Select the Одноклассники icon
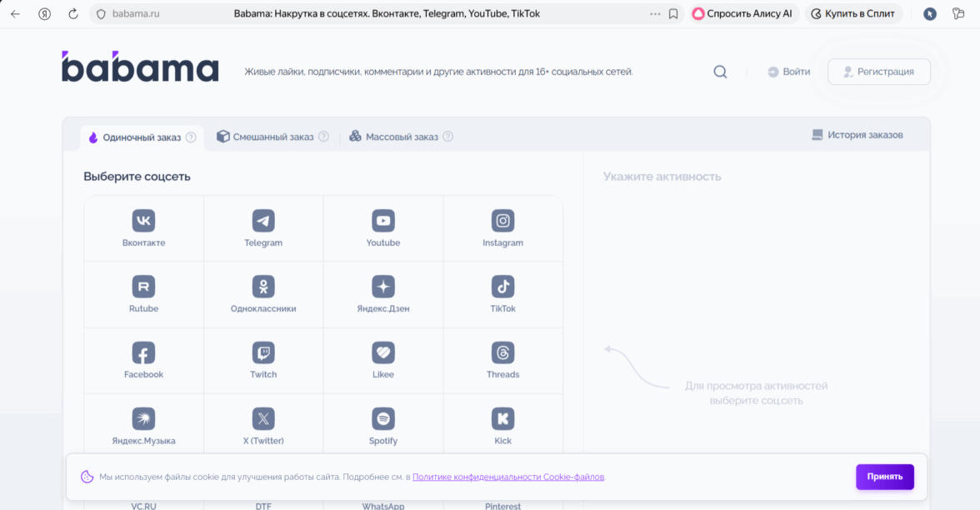 pyautogui.click(x=263, y=287)
